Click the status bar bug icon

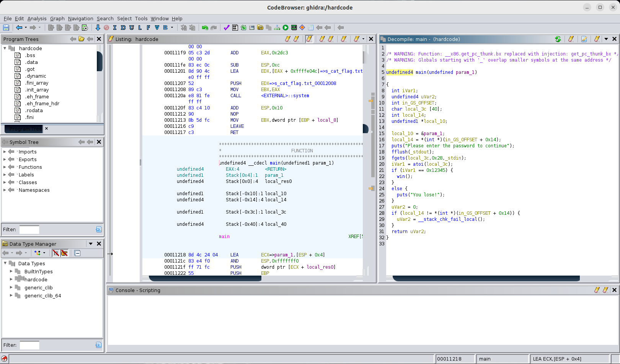(x=4, y=359)
